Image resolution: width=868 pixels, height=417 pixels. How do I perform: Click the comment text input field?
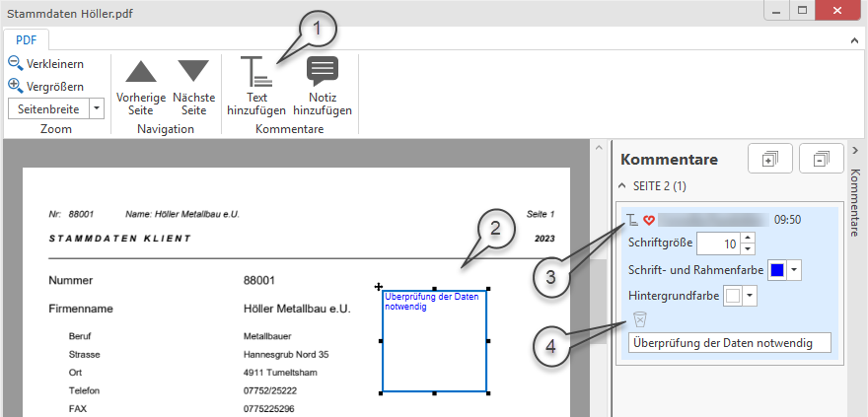(x=730, y=343)
